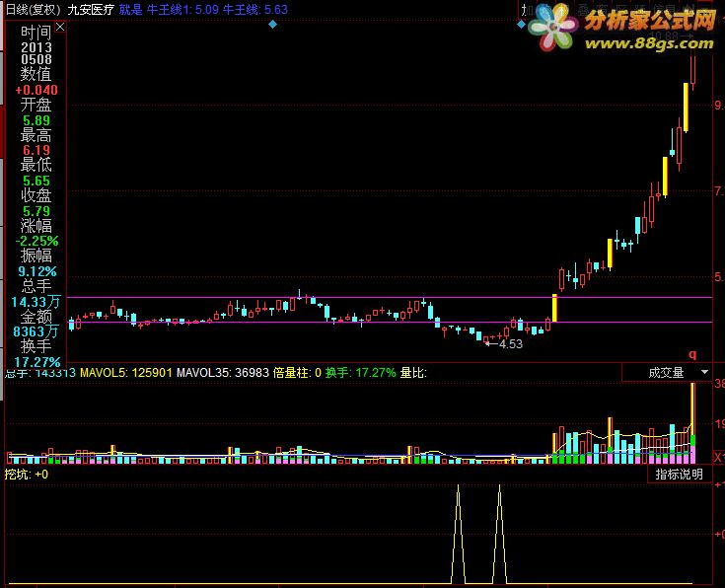Click the magenta q marker on chart
The width and height of the screenshot is (725, 588).
tap(692, 354)
